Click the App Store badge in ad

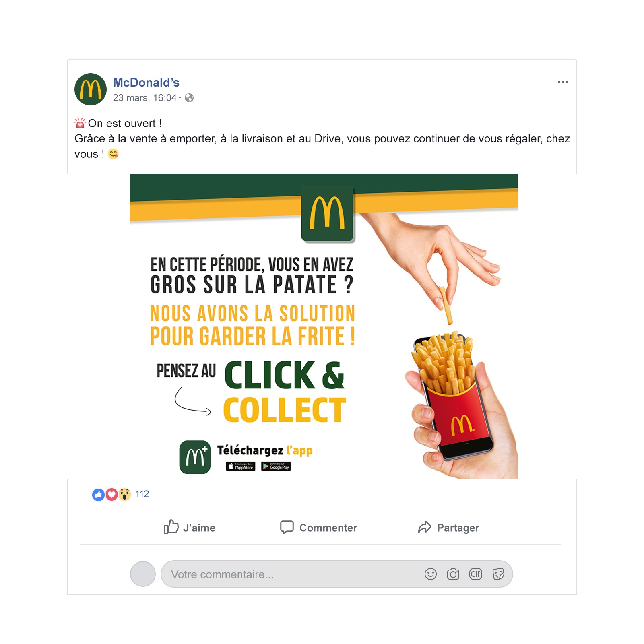point(241,466)
